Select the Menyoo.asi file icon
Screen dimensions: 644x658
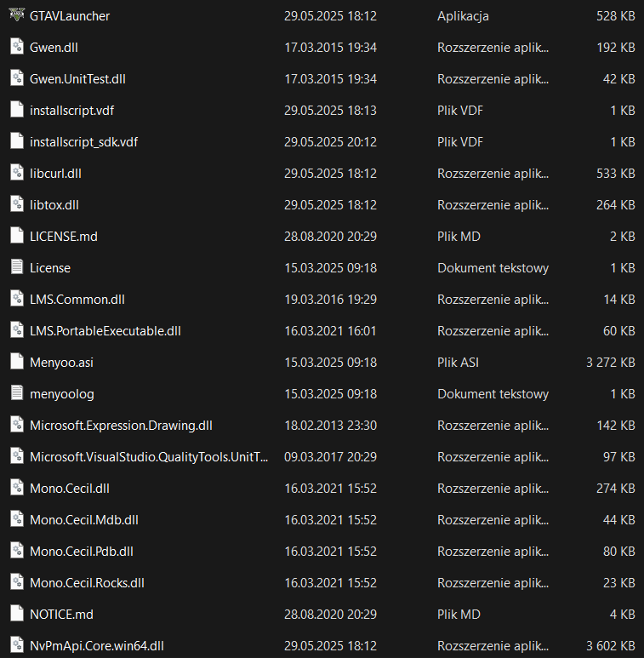point(16,362)
